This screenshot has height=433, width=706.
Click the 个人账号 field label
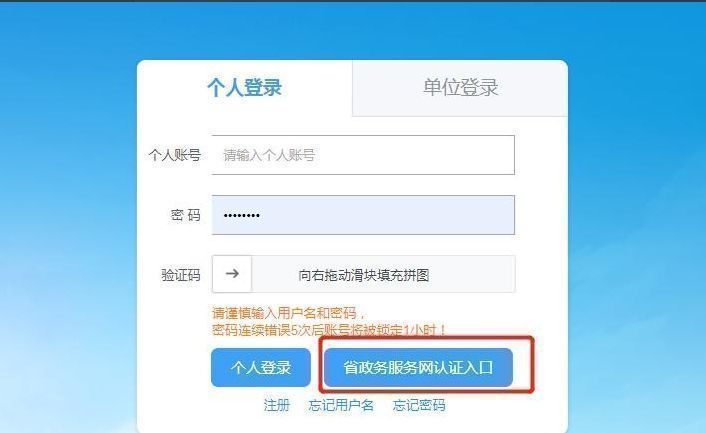point(175,155)
